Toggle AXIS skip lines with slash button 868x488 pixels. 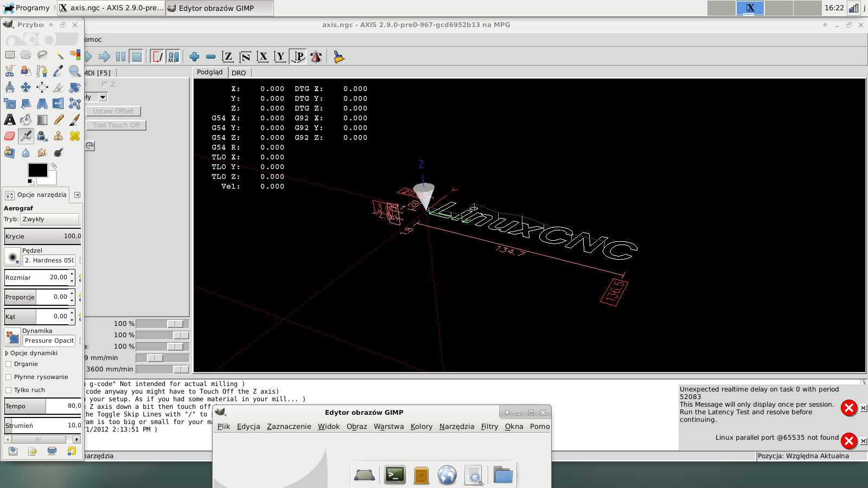[x=157, y=56]
